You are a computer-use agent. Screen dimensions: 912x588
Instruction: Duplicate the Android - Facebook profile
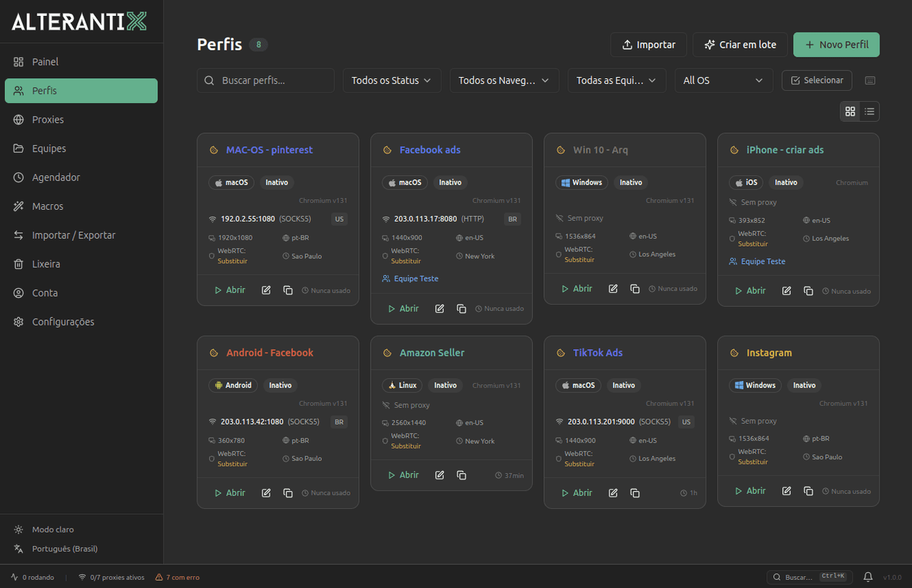[x=288, y=492]
